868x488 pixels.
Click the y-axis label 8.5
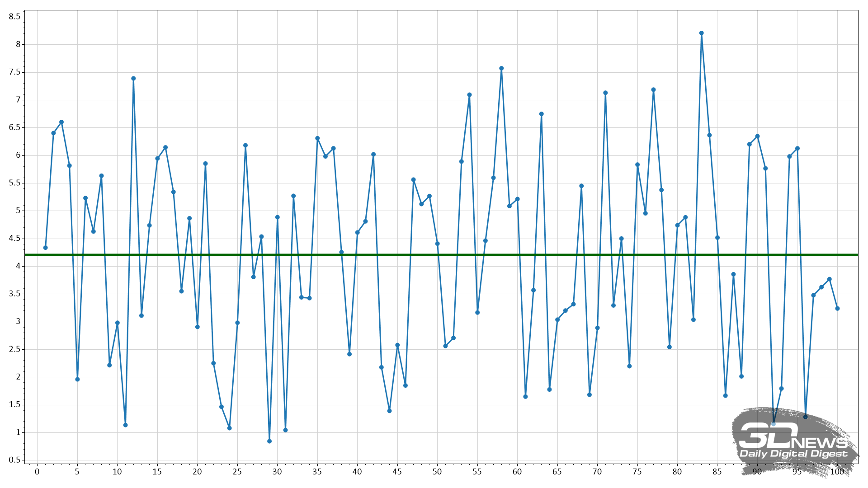tap(14, 17)
